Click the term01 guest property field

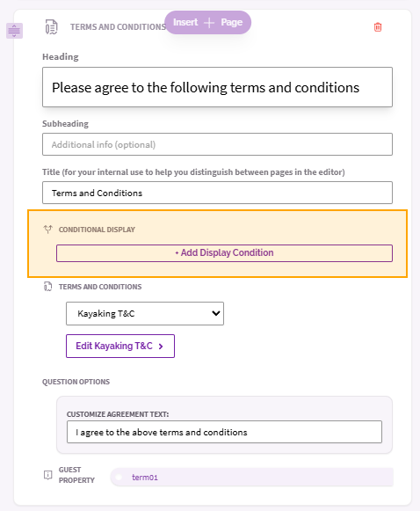point(251,477)
